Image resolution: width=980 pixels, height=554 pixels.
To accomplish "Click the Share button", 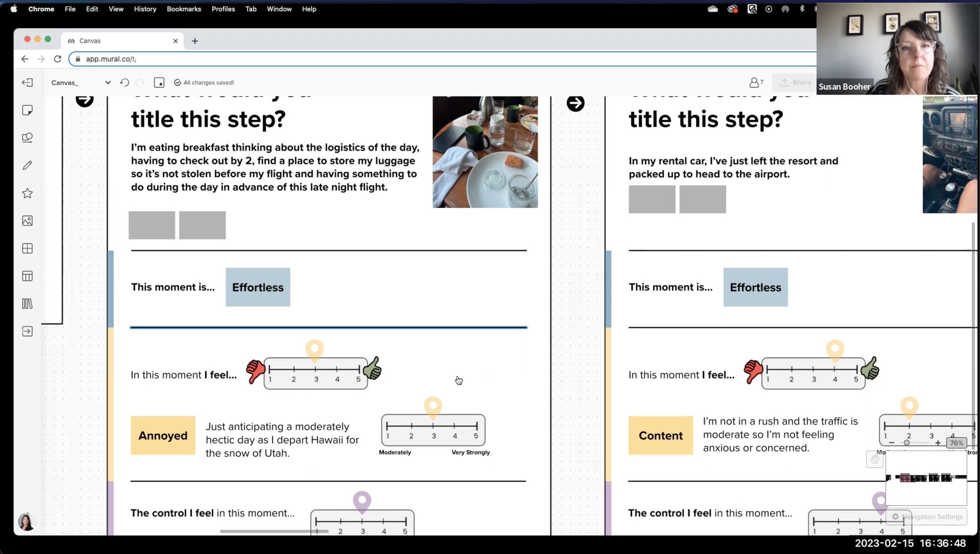I will [x=795, y=82].
